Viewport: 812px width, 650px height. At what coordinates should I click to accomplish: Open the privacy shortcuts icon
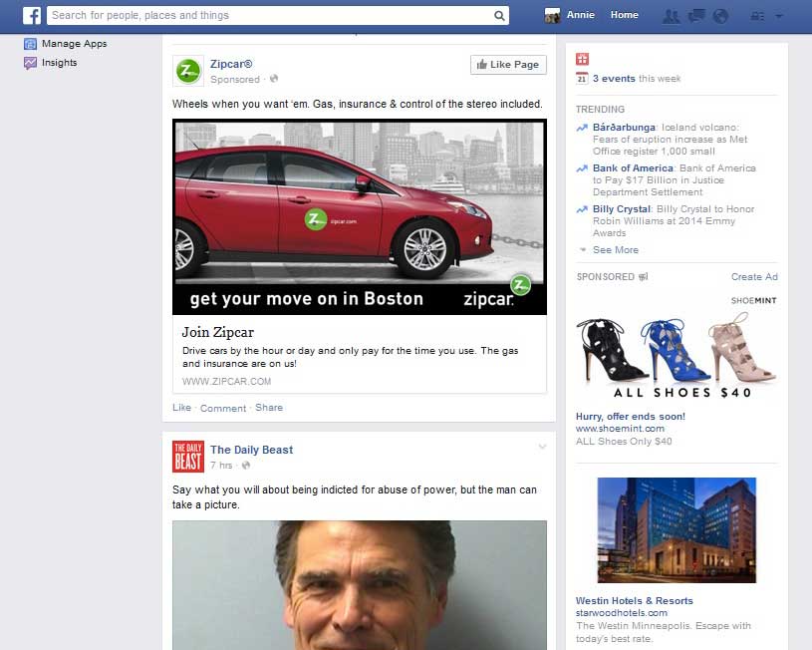click(757, 16)
